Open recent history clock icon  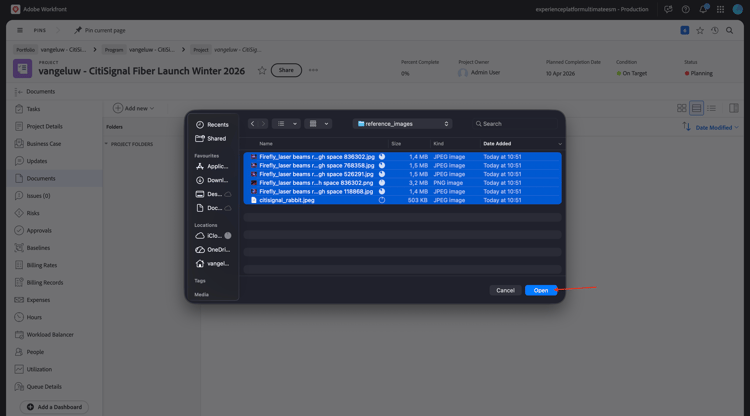[x=715, y=30]
